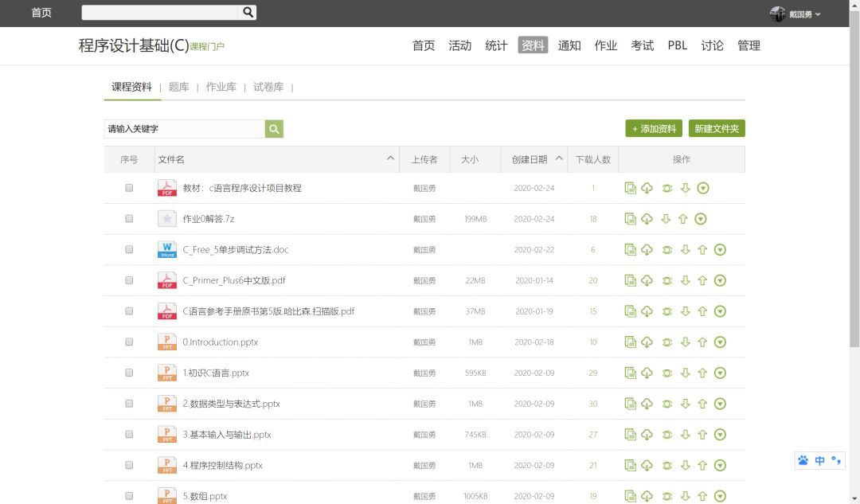Image resolution: width=860 pixels, height=504 pixels.
Task: Move 1.初识C语言.pptx up with arrow icon
Action: click(702, 373)
